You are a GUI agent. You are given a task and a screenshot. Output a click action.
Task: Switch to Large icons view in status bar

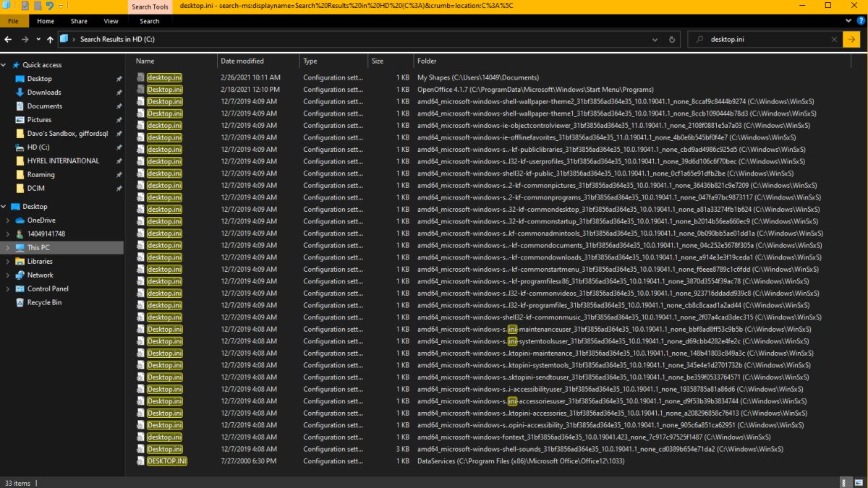tap(859, 482)
